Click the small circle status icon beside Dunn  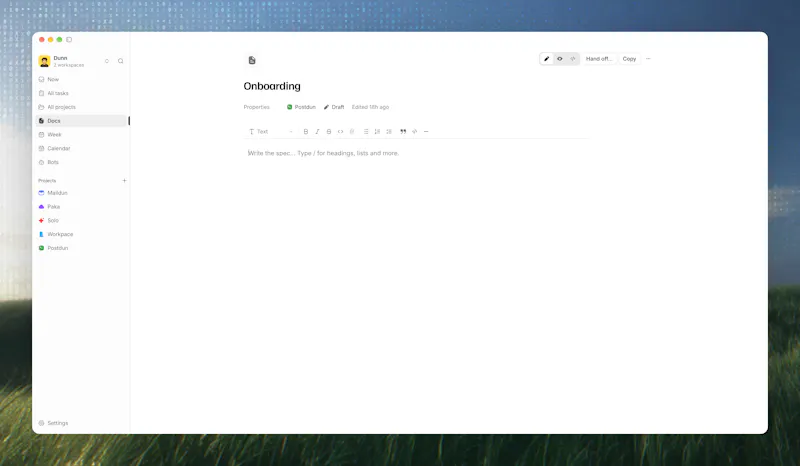click(x=107, y=61)
